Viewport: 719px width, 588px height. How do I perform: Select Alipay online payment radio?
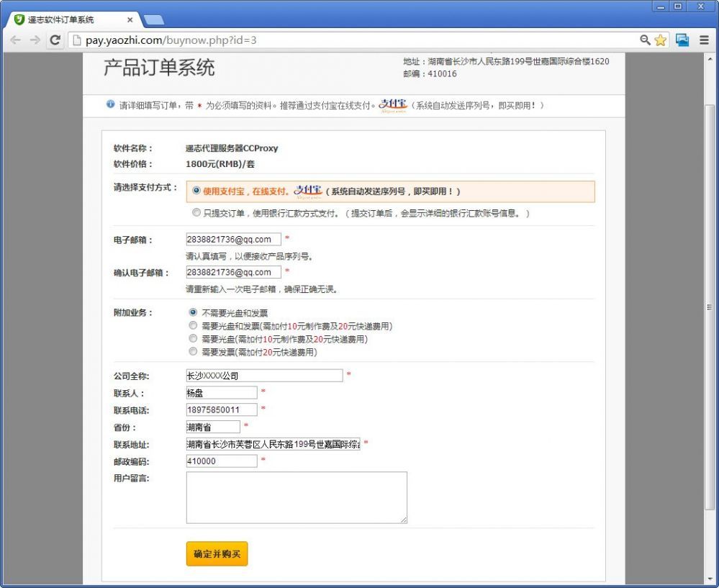(196, 190)
